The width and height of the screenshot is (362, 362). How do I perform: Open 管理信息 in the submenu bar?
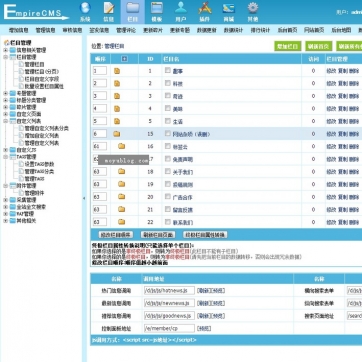click(x=45, y=30)
